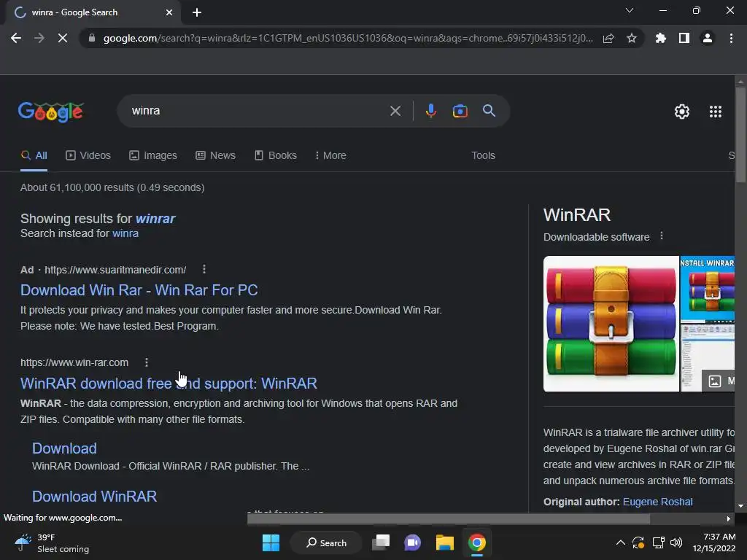Select the All results tab
This screenshot has height=560, width=747.
34,156
